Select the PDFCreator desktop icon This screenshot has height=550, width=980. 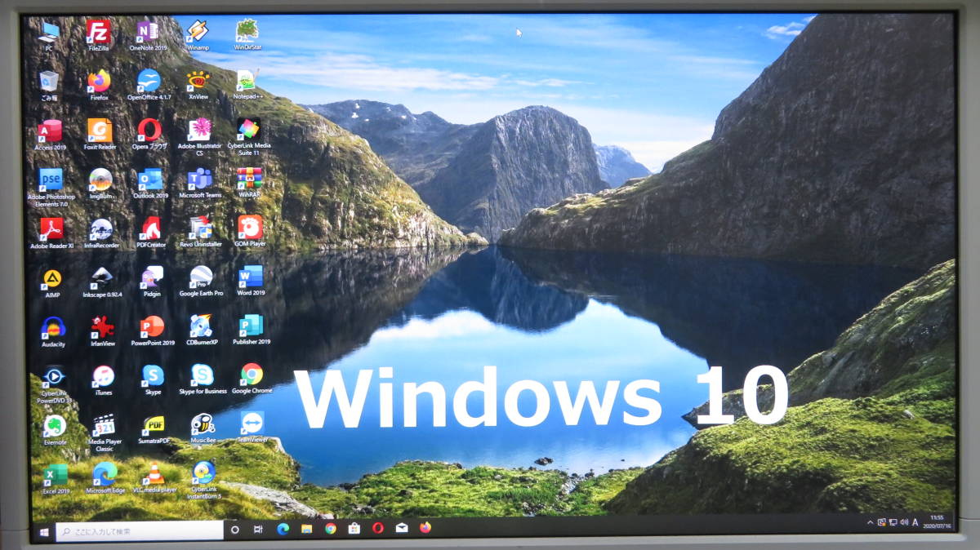pos(151,233)
